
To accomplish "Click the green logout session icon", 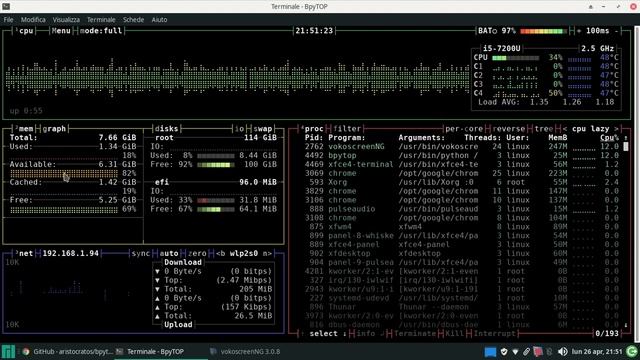I will click(632, 351).
